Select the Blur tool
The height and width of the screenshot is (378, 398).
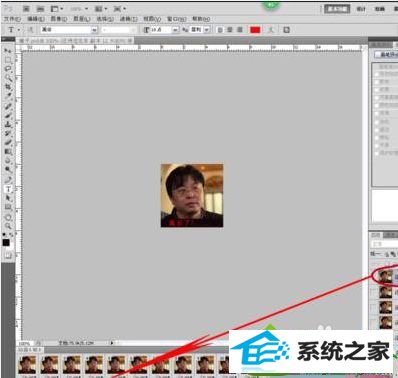pos(8,161)
